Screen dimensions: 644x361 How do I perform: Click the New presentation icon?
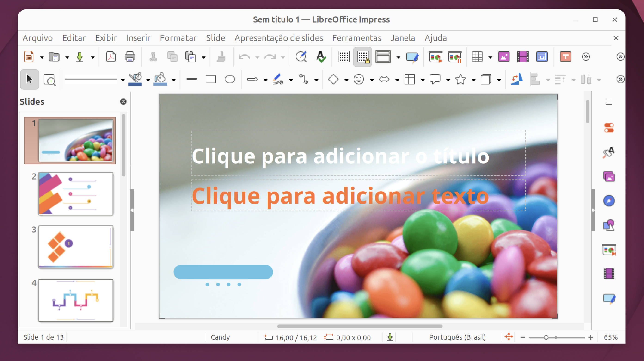point(29,57)
